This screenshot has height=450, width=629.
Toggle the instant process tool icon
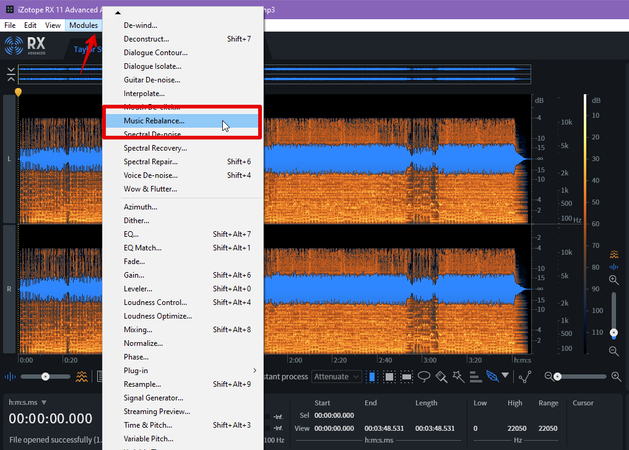pyautogui.click(x=492, y=376)
